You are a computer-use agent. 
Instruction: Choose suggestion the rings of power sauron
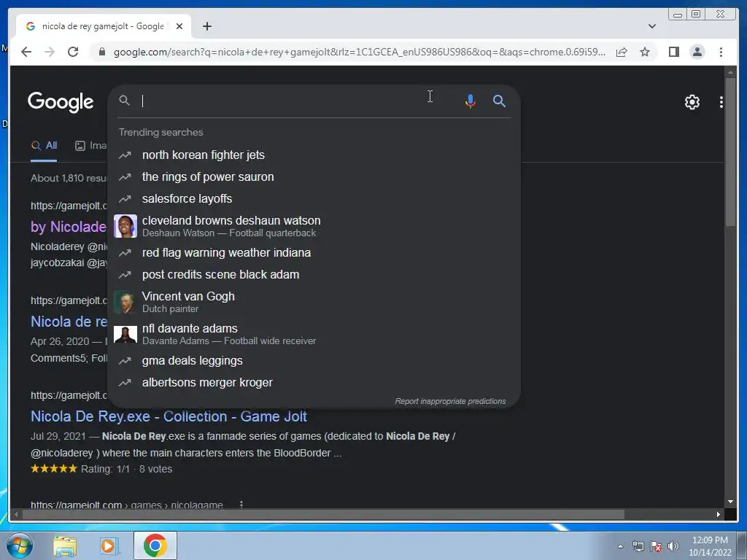pos(314,176)
